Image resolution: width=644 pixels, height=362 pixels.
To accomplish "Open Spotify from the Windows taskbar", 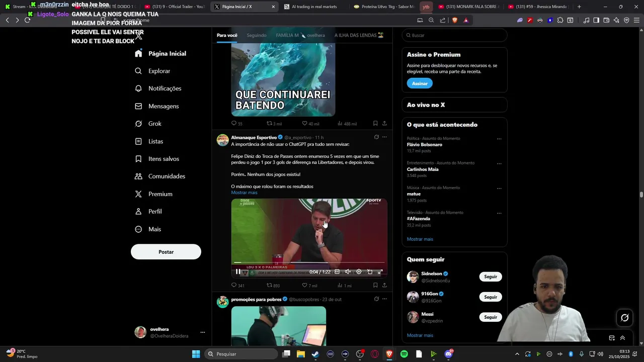I will (x=404, y=354).
